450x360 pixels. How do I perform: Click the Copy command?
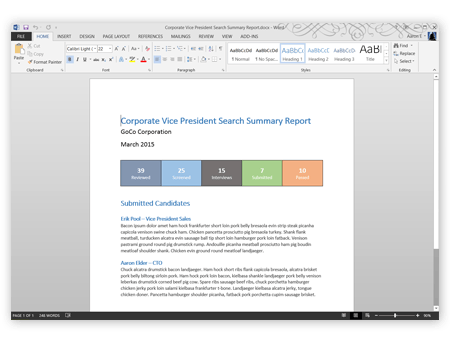coord(35,54)
